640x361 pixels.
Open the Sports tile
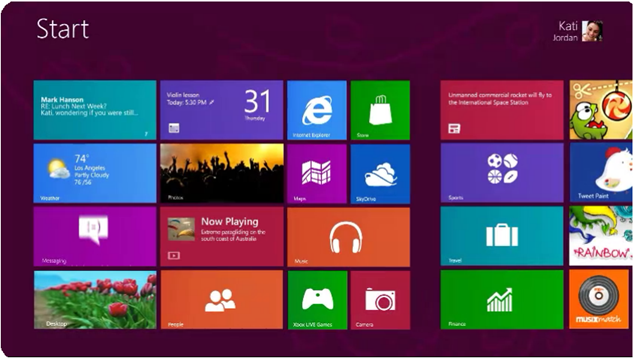click(502, 173)
